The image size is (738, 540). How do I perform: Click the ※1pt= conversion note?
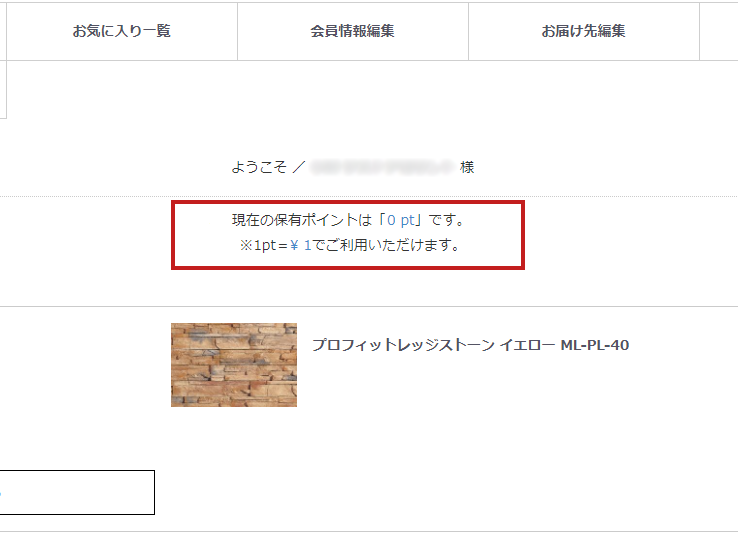pyautogui.click(x=265, y=245)
